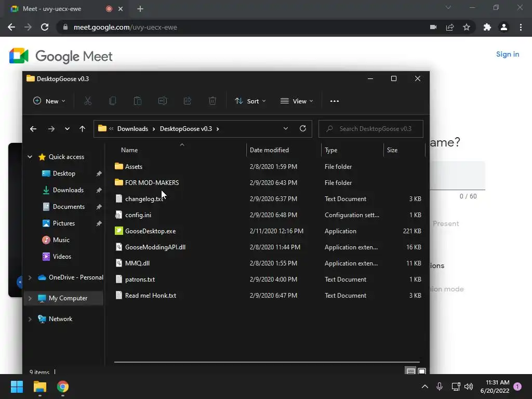Open recent locations dropdown arrow
Screen dimensions: 532x399
tap(67, 129)
